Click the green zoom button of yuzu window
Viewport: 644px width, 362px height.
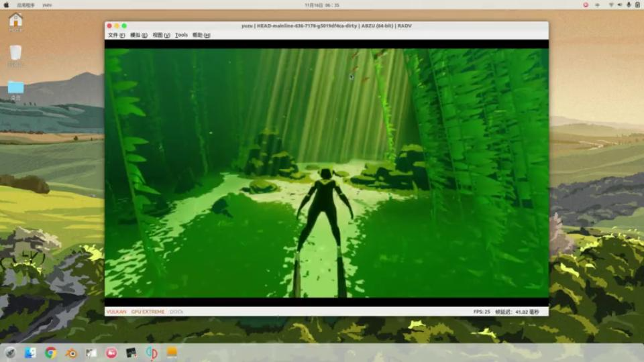124,26
